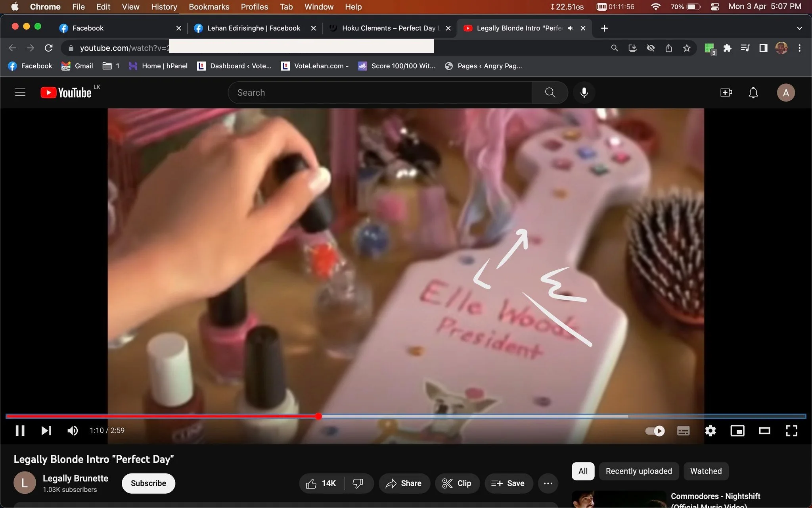Image resolution: width=812 pixels, height=508 pixels.
Task: Open the Legally Brunette channel avatar
Action: tap(25, 483)
